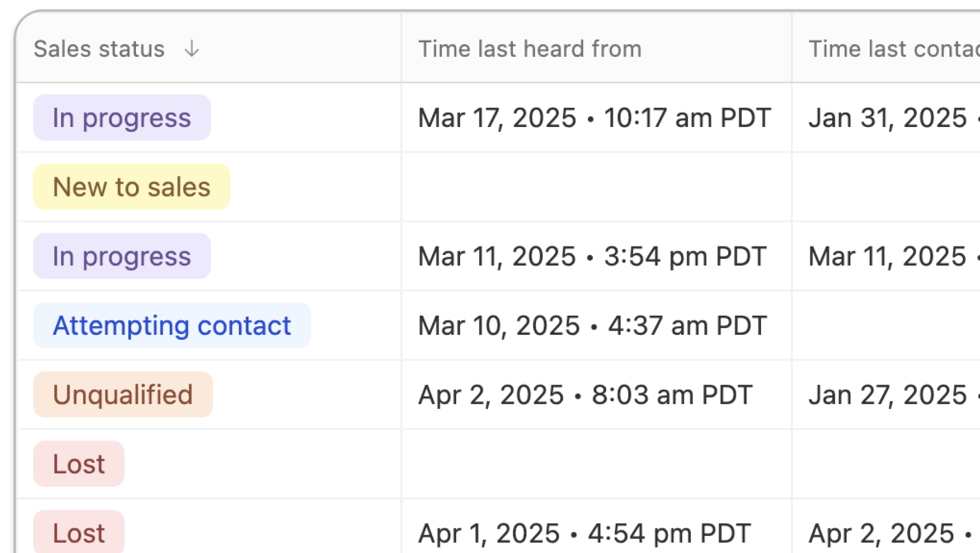The height and width of the screenshot is (553, 980).
Task: Select the Time last heard from header
Action: [x=529, y=49]
